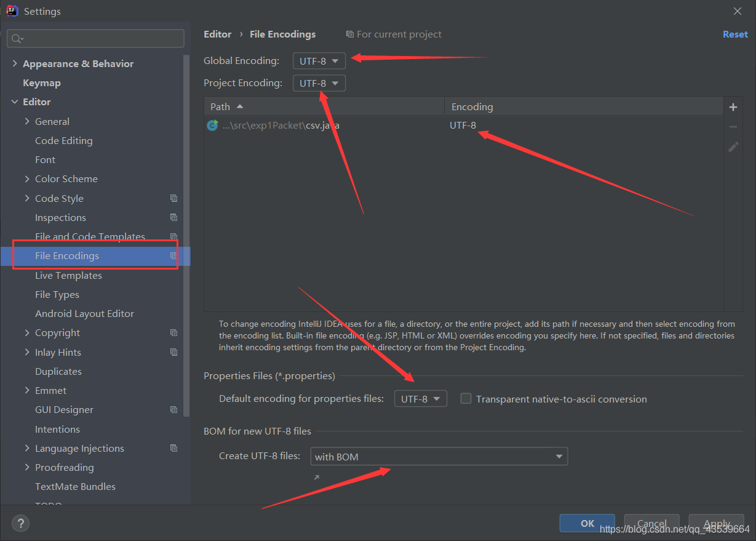The height and width of the screenshot is (541, 756).
Task: Click the sort arrow in the Path header
Action: (240, 106)
